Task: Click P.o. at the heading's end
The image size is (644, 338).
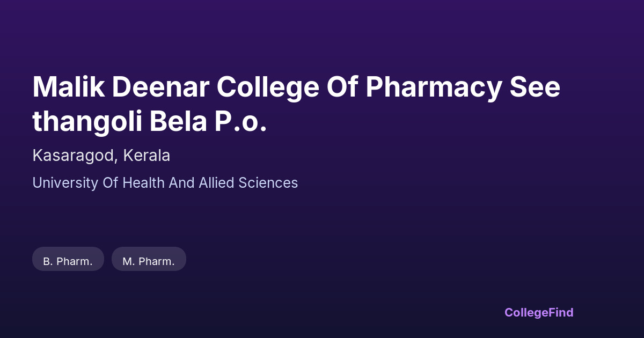Action: [240, 121]
